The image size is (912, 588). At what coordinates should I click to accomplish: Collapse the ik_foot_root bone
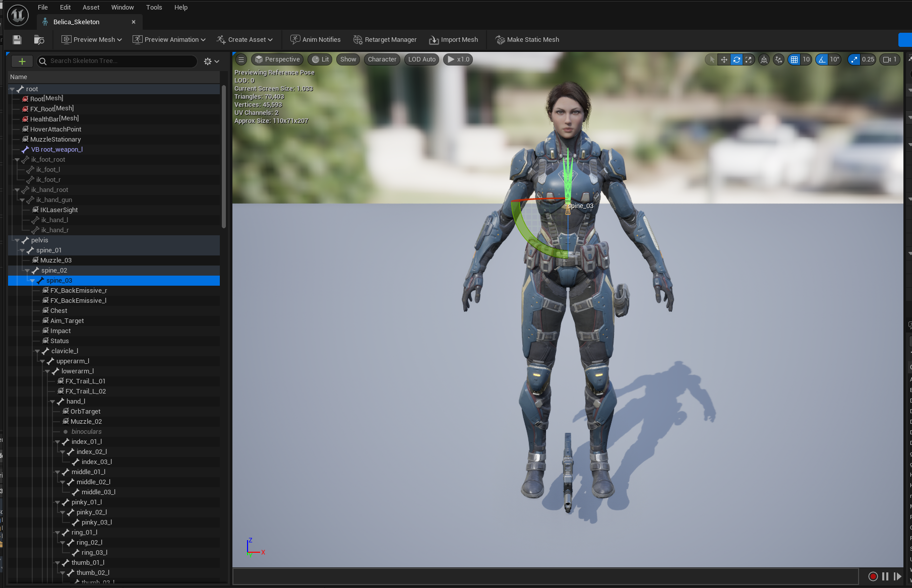pyautogui.click(x=17, y=160)
